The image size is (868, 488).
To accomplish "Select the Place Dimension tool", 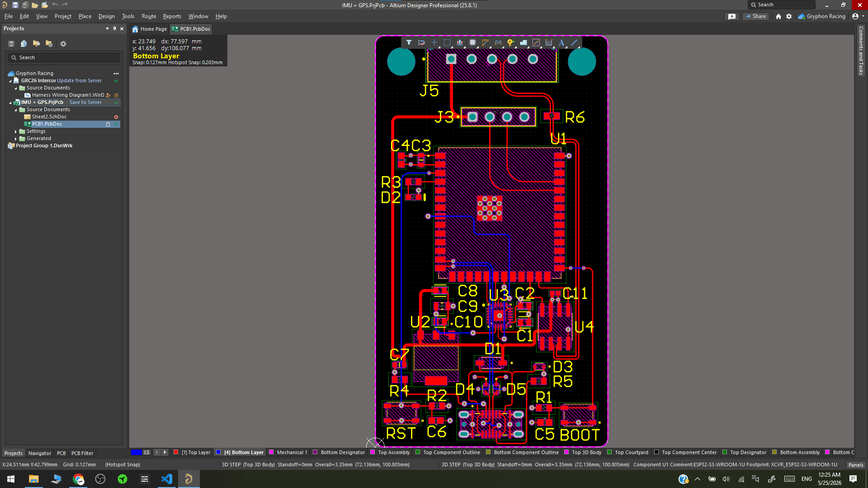I will pos(549,42).
